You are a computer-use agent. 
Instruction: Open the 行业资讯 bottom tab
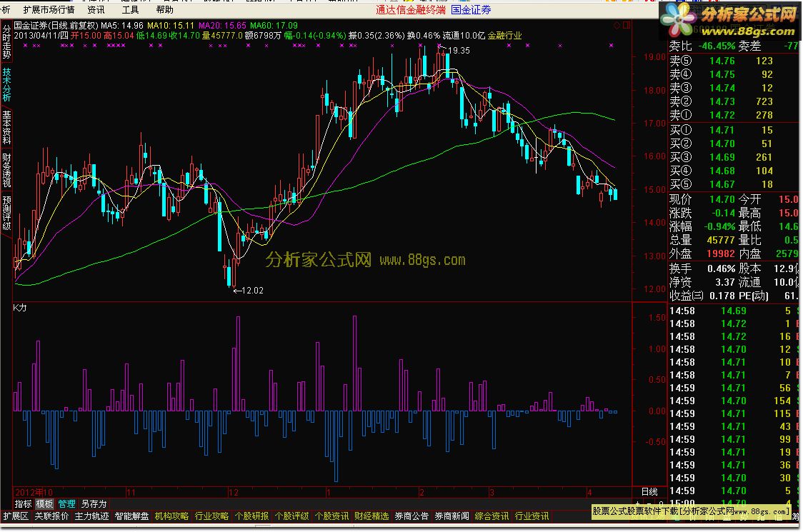[x=532, y=516]
